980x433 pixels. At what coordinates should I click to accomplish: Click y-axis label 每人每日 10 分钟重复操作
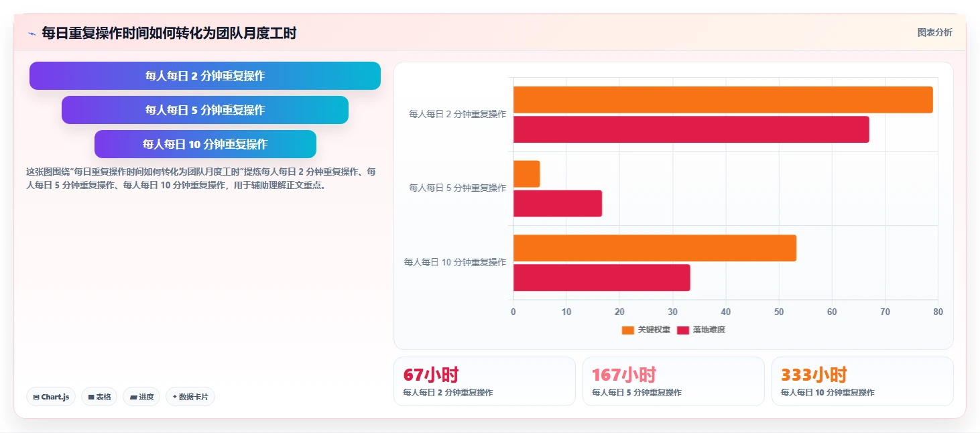[x=455, y=263]
